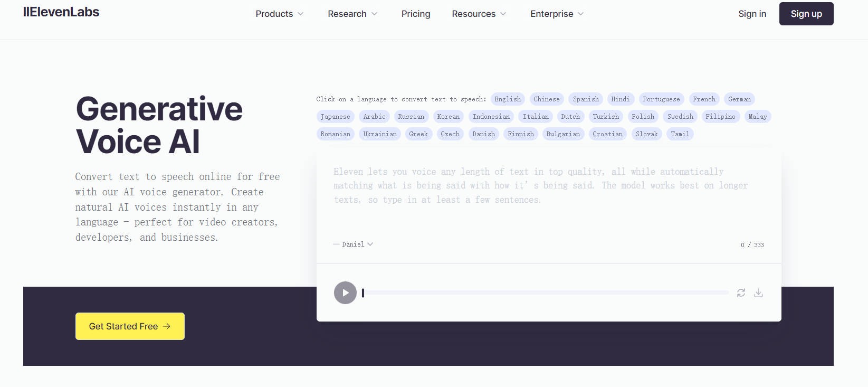Choose the Bulgarian language chip
This screenshot has width=868, height=387.
[563, 134]
